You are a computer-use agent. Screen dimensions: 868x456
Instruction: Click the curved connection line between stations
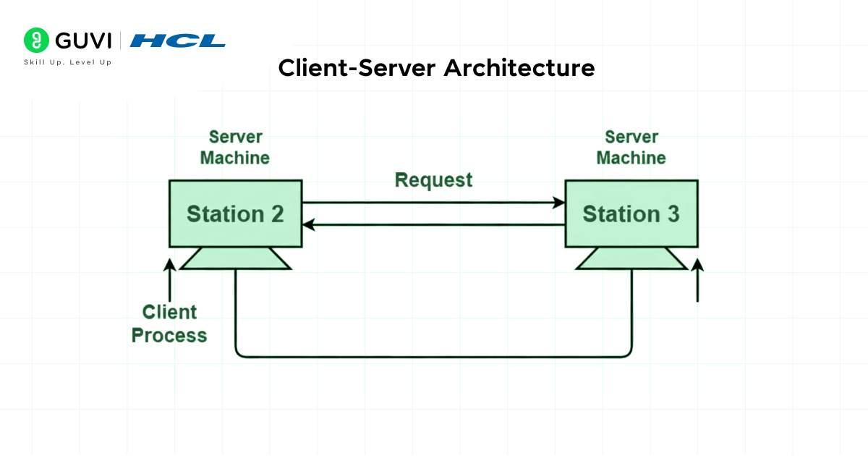pyautogui.click(x=433, y=356)
